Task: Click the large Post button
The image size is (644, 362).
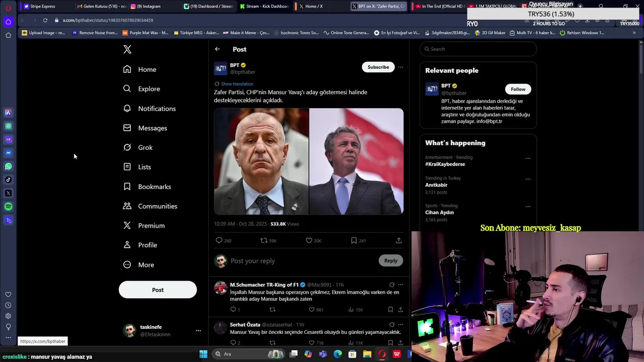Action: 157,290
